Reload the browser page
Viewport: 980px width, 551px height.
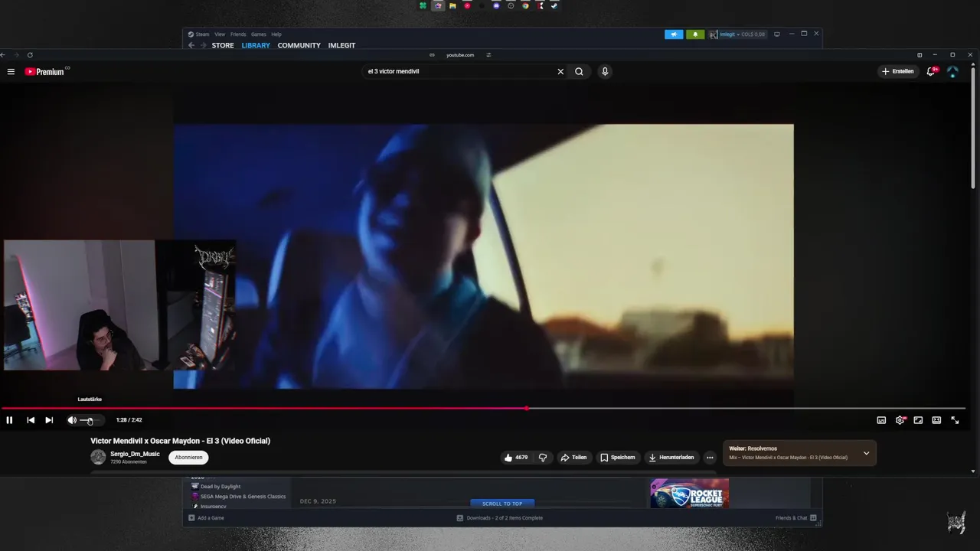30,55
